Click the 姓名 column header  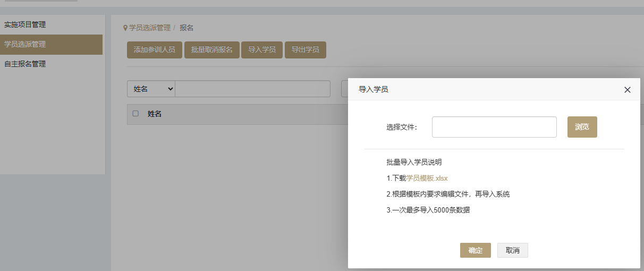(x=155, y=114)
